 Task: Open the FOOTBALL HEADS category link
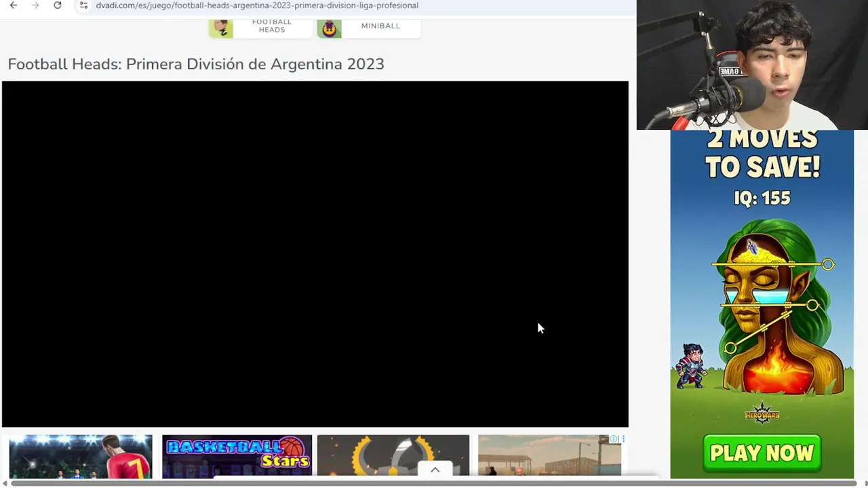click(x=272, y=26)
